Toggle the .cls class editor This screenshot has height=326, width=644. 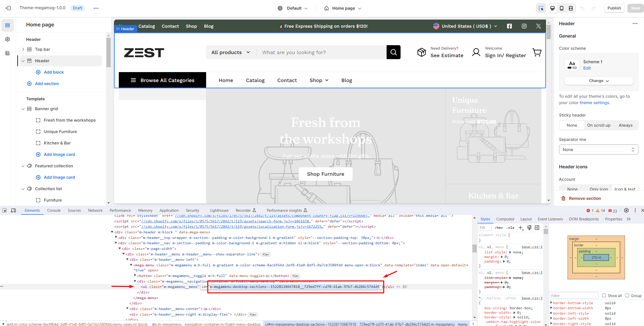pos(510,228)
